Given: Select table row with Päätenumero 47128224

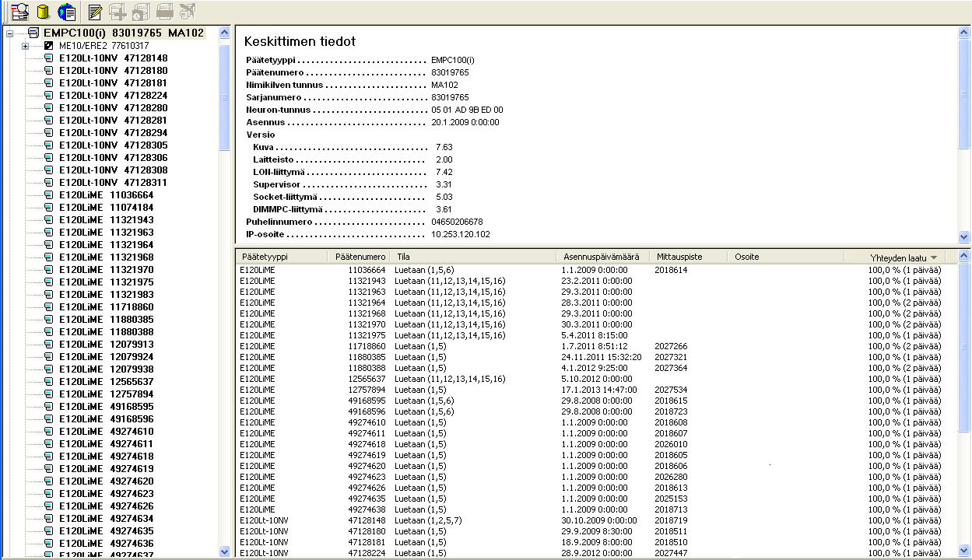Looking at the screenshot, I should click(595, 553).
